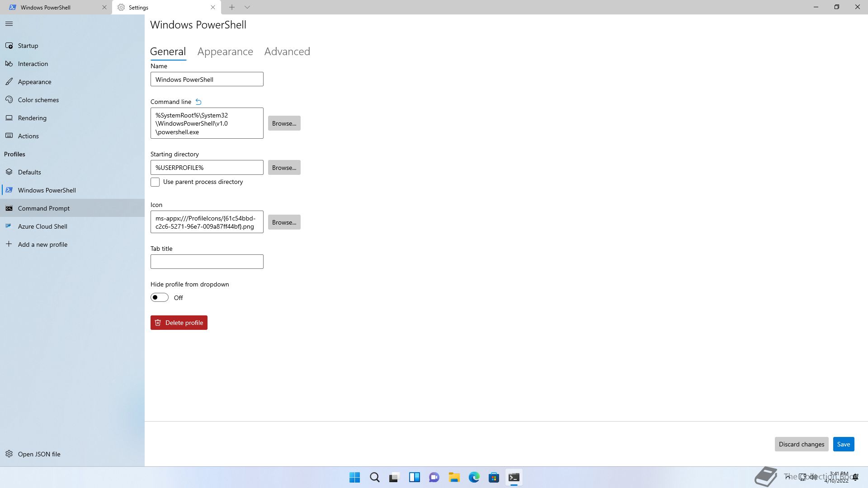Click the empty Tab title field

tap(207, 262)
